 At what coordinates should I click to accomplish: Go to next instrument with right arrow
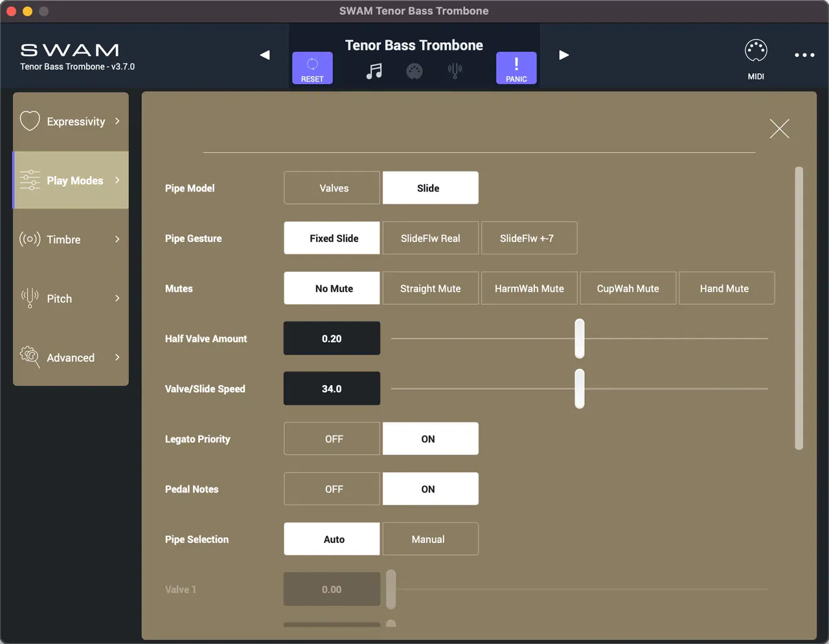click(x=564, y=55)
